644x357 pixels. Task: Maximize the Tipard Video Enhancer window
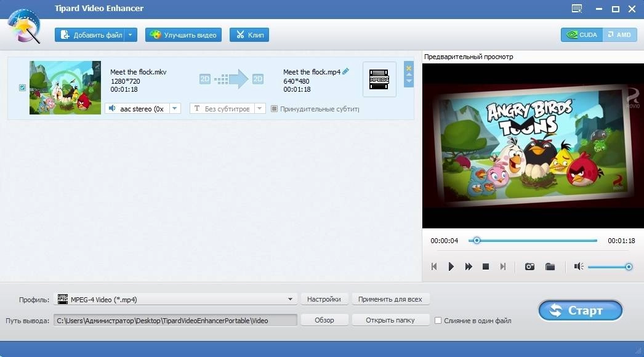[x=615, y=9]
